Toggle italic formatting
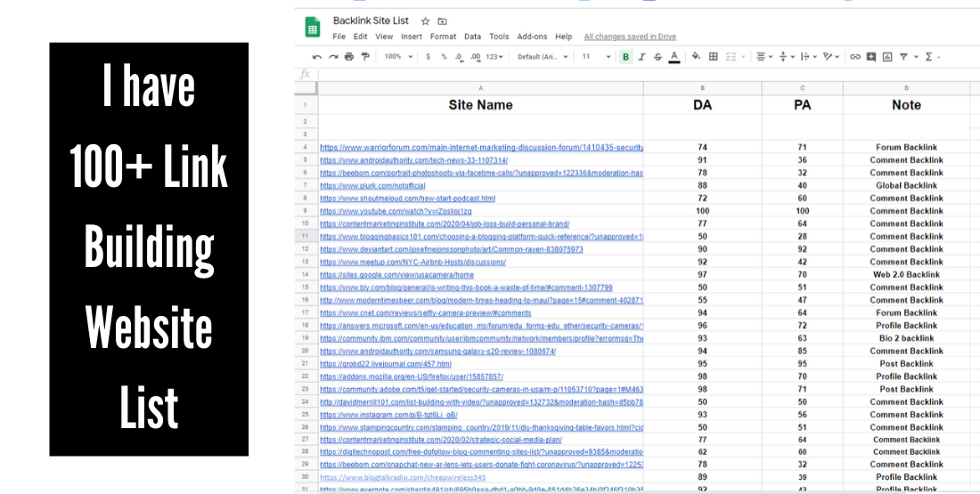980x494 pixels. tap(641, 57)
